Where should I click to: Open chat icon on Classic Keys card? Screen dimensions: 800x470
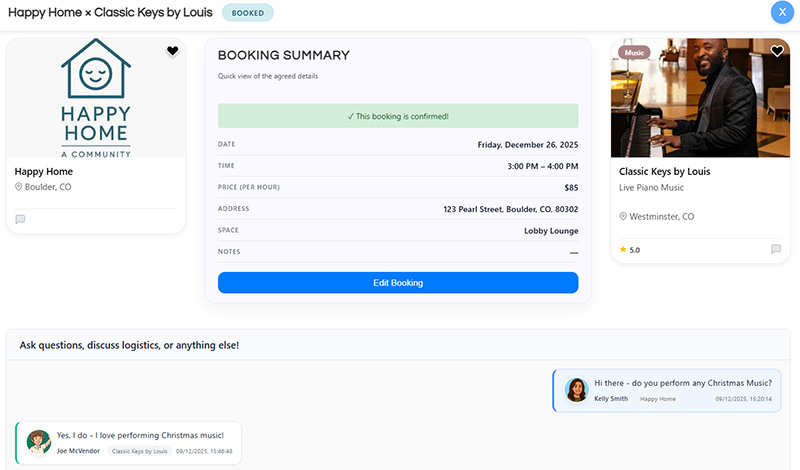[775, 249]
